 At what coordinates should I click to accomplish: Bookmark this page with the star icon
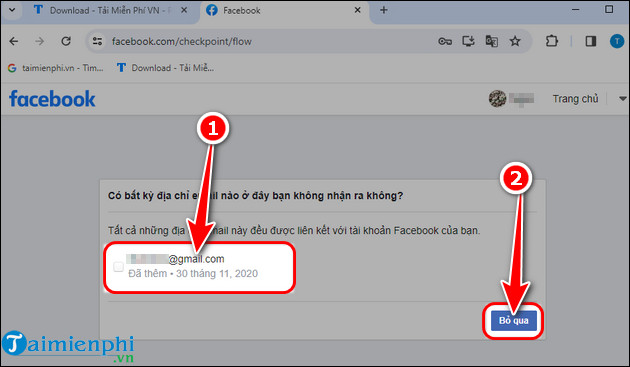click(515, 41)
